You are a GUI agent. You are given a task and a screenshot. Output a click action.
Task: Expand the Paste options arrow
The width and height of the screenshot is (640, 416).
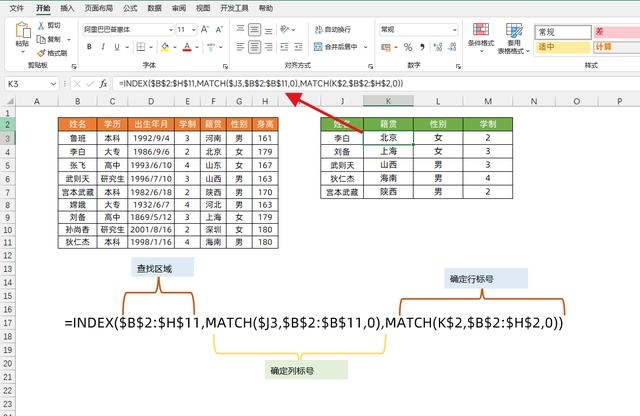coord(22,52)
